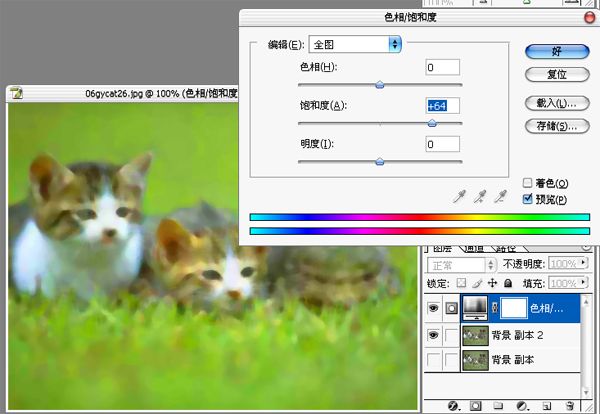The image size is (600, 414).
Task: Click the 饱和度 saturation slider handle
Action: 432,123
